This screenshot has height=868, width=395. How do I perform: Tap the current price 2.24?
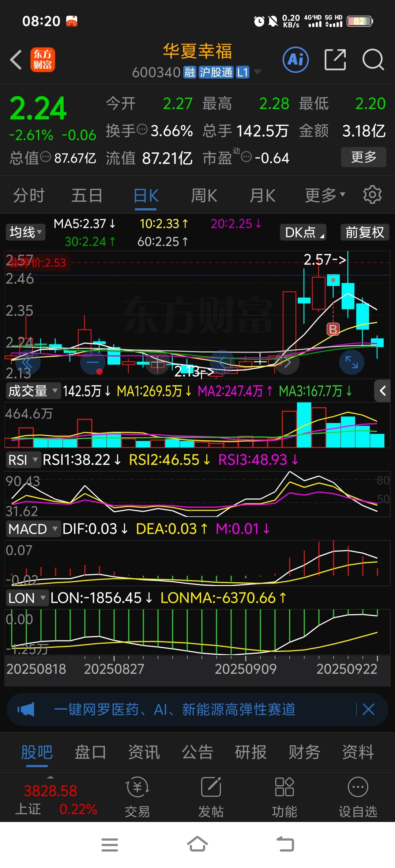38,108
